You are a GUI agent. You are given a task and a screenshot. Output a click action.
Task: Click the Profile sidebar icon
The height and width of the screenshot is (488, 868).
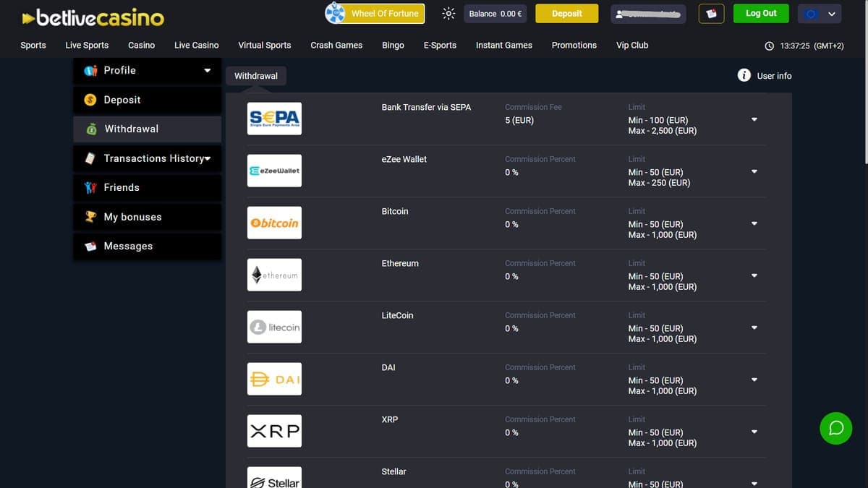pyautogui.click(x=91, y=70)
